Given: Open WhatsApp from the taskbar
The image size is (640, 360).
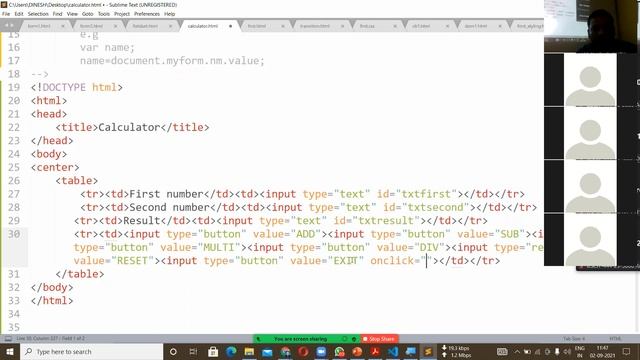Looking at the screenshot, I should (x=339, y=351).
